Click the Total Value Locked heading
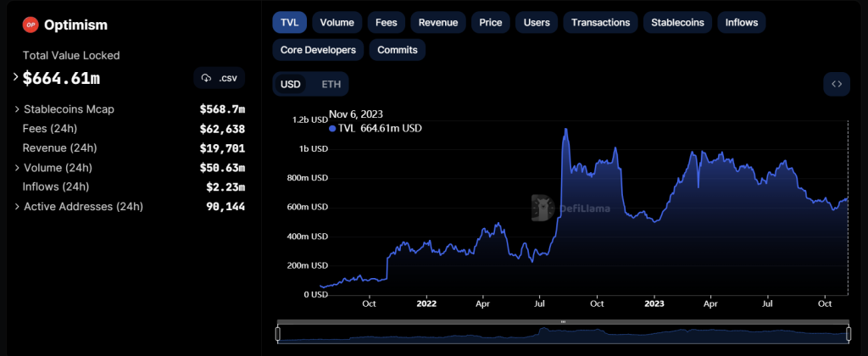This screenshot has height=356, width=868. (x=71, y=55)
